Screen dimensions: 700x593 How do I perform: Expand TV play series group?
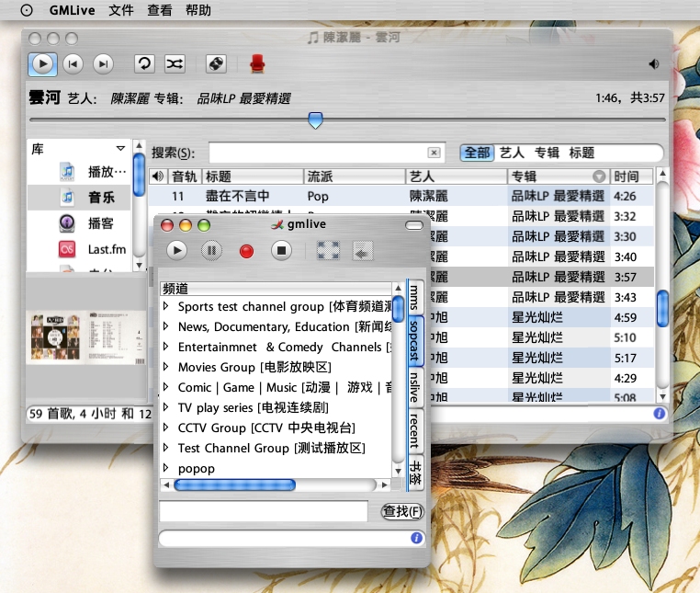pyautogui.click(x=166, y=407)
